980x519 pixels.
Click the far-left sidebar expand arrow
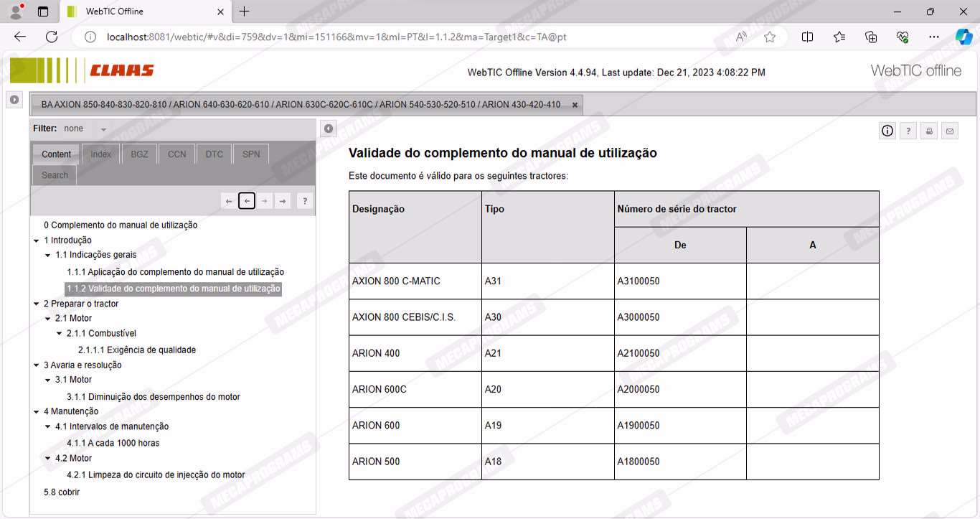[x=14, y=100]
